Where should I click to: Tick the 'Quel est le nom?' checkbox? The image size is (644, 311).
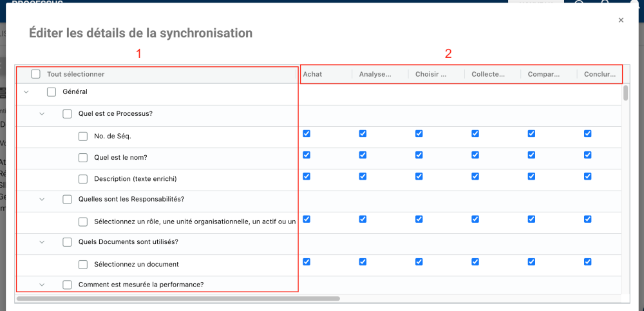tap(83, 157)
